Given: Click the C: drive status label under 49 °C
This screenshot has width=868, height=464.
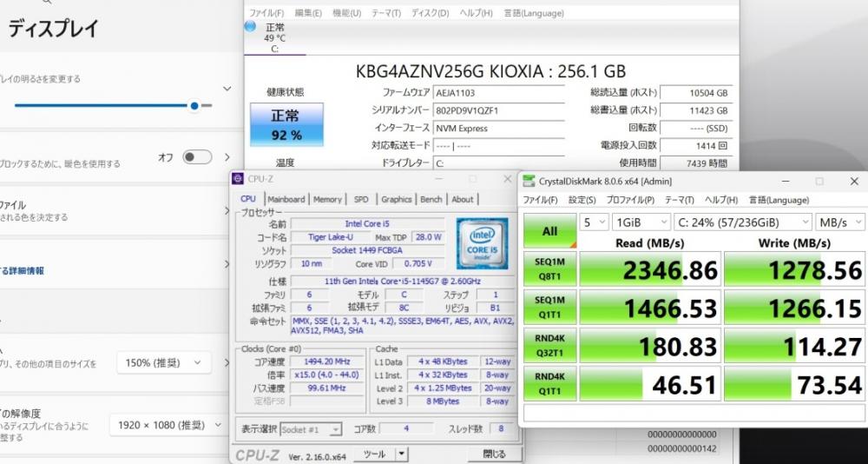Looking at the screenshot, I should [274, 49].
